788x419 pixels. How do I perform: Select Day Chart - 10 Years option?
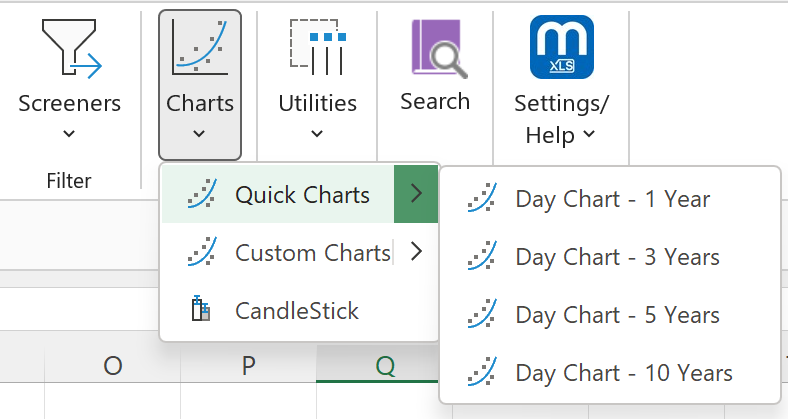coord(610,373)
